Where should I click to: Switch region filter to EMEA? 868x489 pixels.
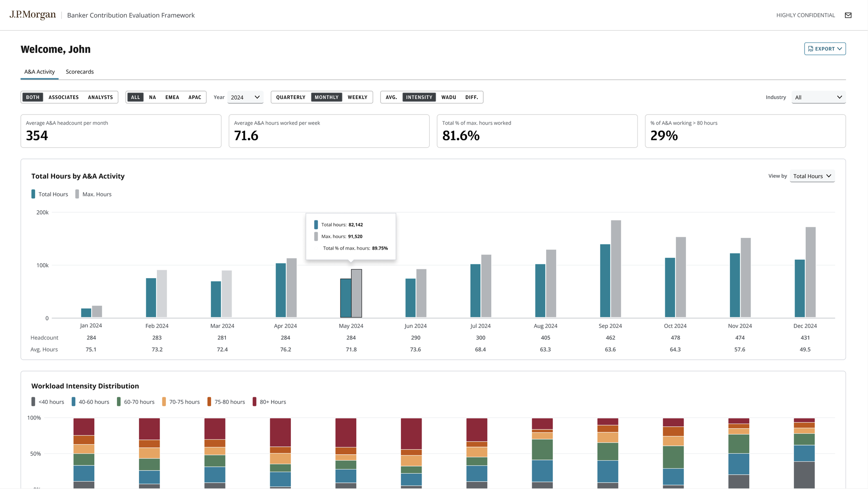[172, 97]
